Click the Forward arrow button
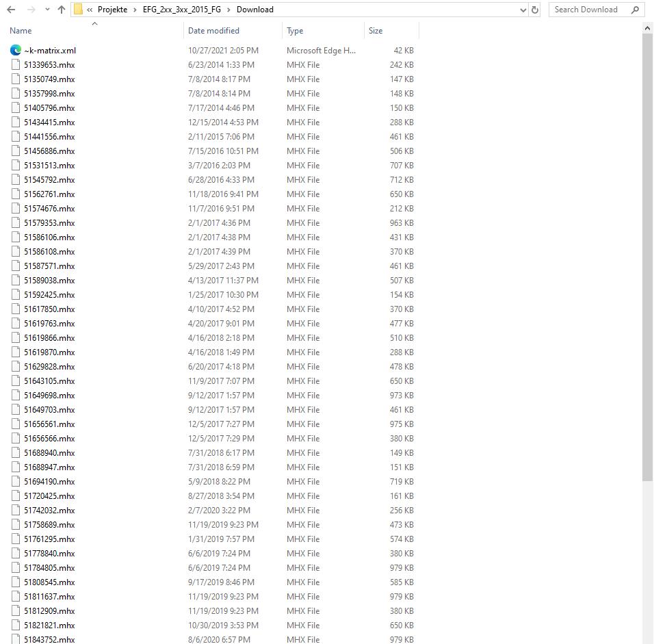The height and width of the screenshot is (644, 654). (31, 10)
